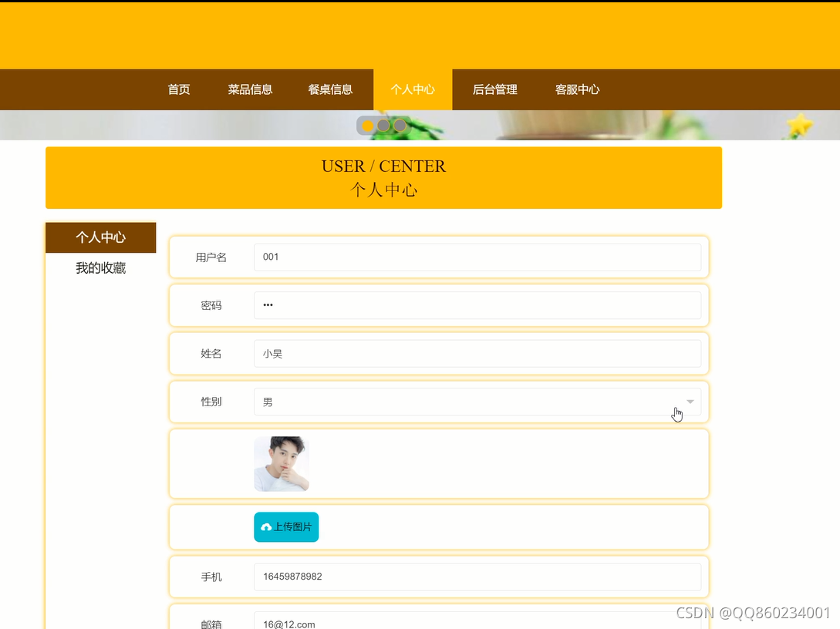Select the 个人中心 navbar tab

pos(413,89)
